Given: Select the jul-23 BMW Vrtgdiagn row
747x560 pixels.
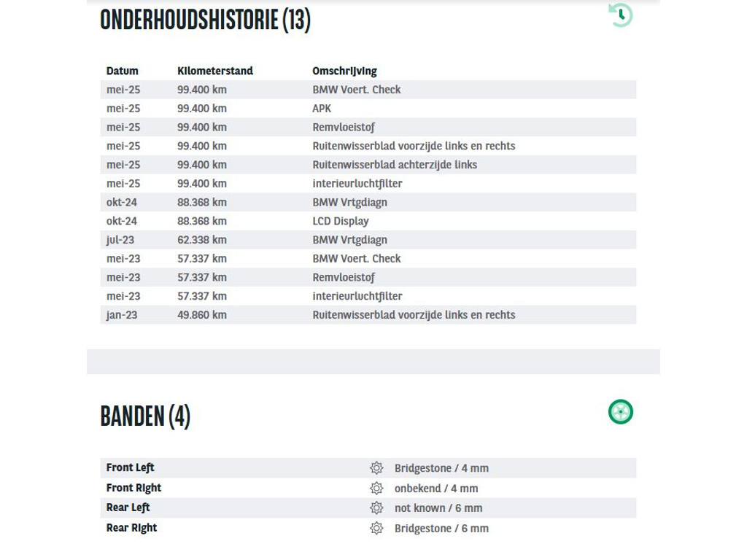Looking at the screenshot, I should [x=368, y=240].
